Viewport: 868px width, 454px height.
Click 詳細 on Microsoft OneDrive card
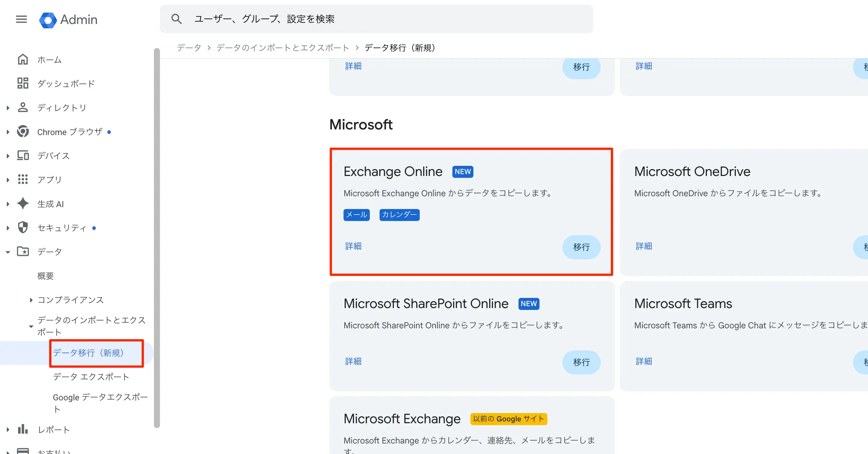click(644, 246)
